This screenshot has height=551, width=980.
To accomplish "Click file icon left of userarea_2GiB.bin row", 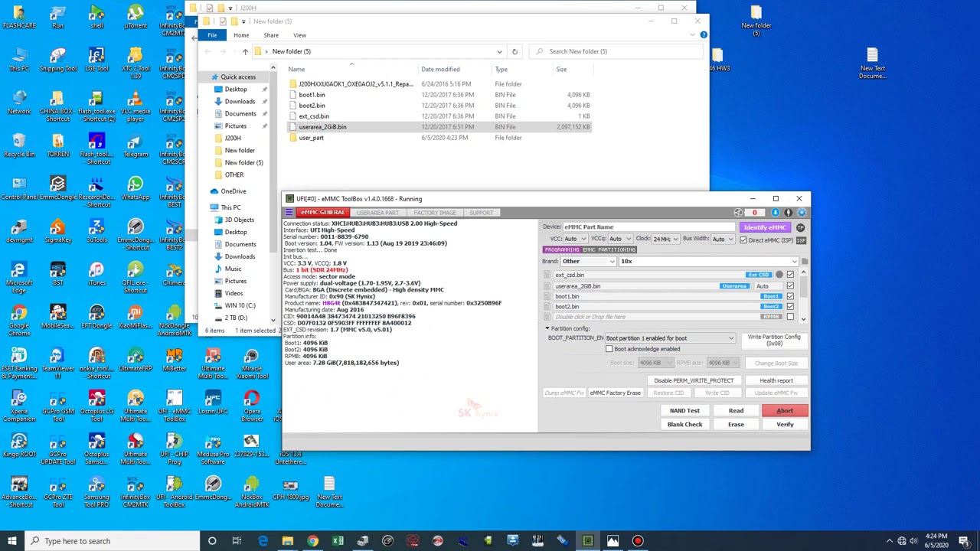I will [547, 286].
